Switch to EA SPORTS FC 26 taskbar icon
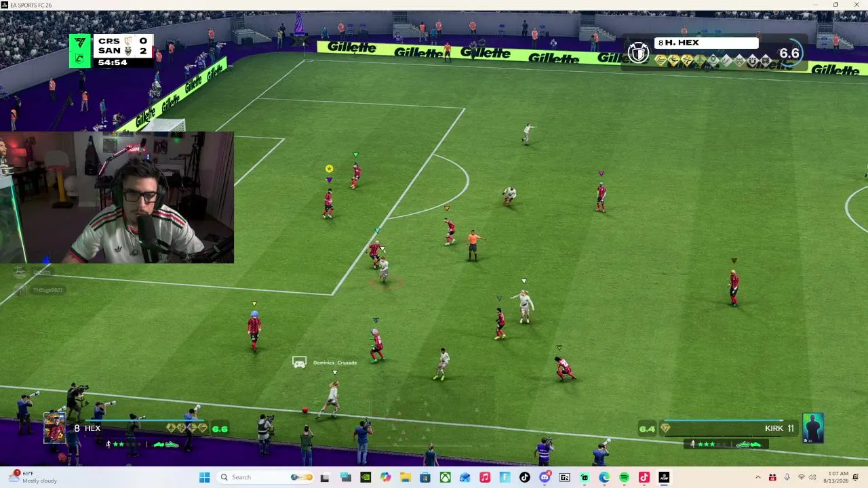 coord(664,477)
